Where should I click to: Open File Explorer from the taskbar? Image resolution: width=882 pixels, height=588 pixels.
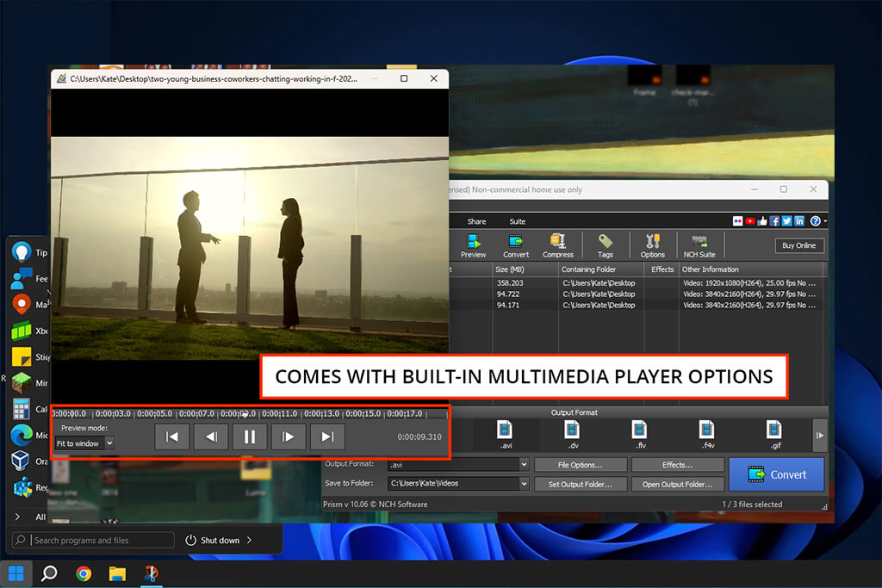pos(117,573)
